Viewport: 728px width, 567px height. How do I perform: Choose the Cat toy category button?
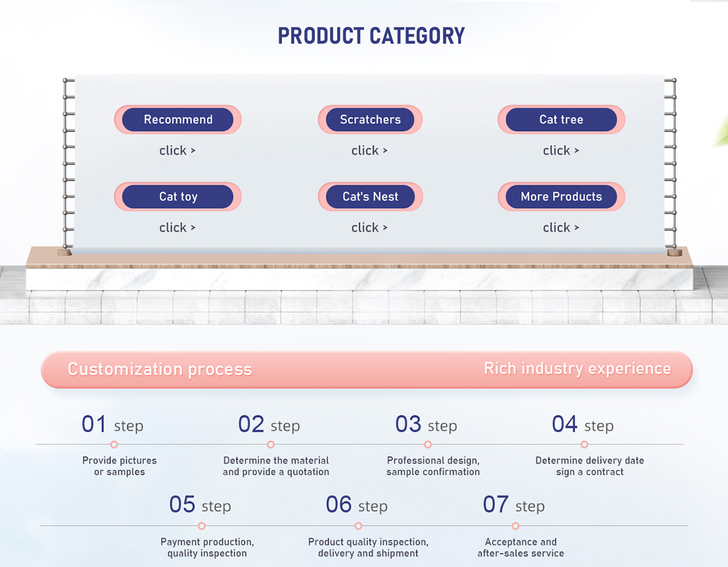click(x=178, y=197)
